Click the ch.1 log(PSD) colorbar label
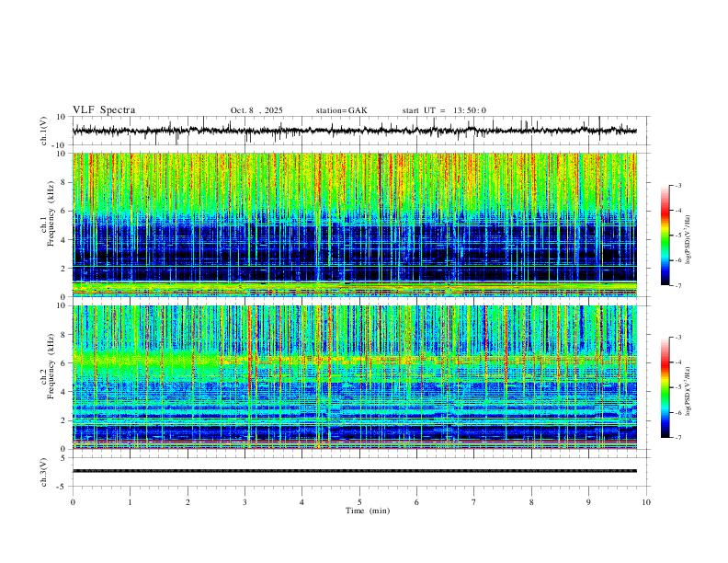 click(x=688, y=239)
